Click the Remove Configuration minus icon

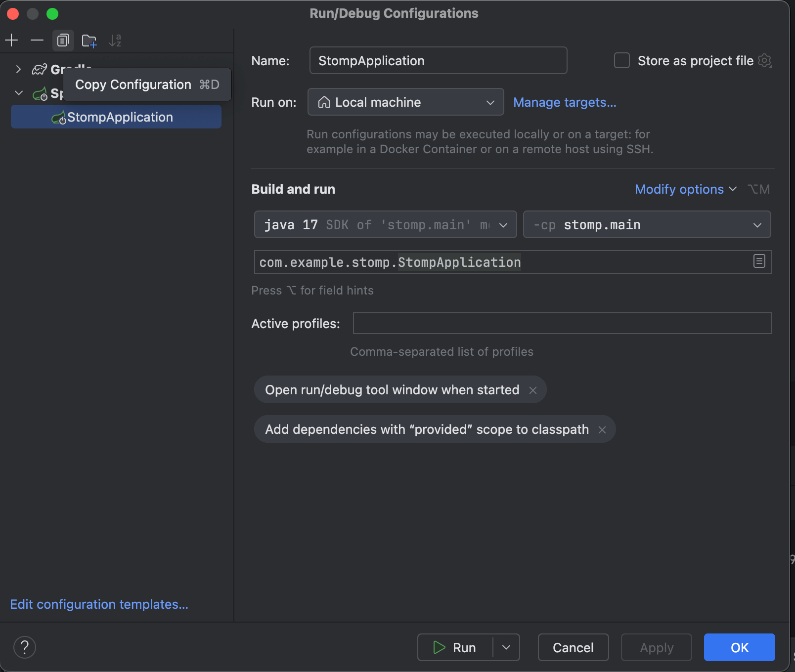click(37, 41)
